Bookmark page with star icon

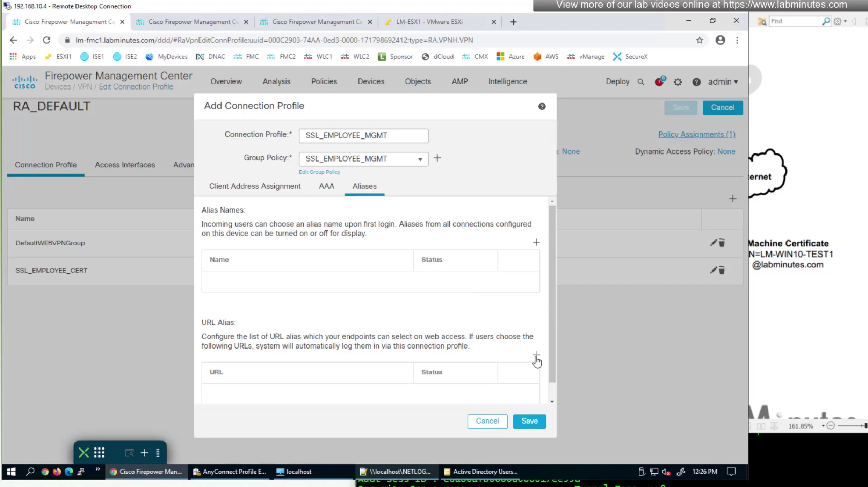pos(699,40)
